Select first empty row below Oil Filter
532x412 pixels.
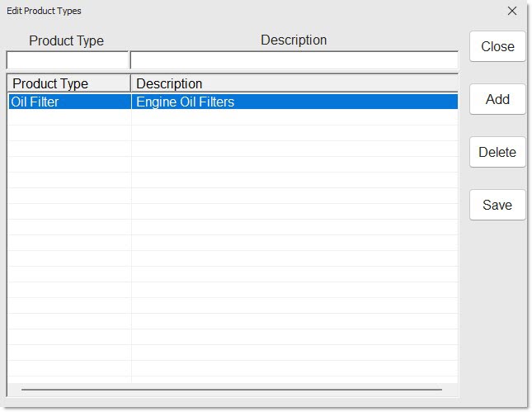68,117
